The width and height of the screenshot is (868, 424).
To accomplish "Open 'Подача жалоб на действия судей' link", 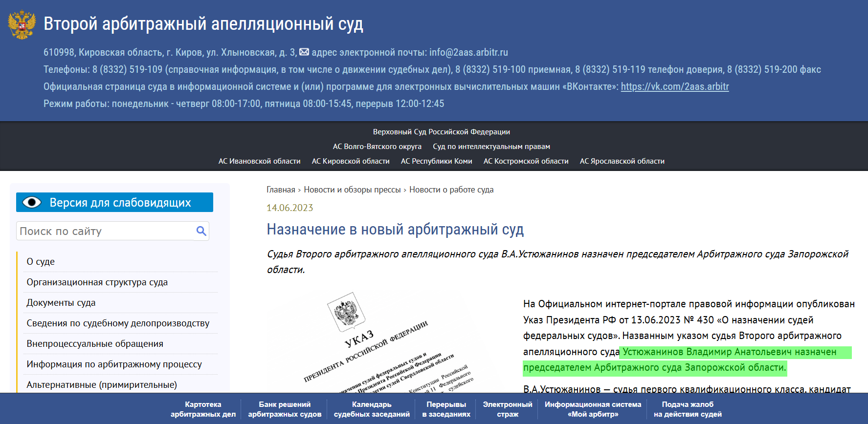I will [688, 409].
